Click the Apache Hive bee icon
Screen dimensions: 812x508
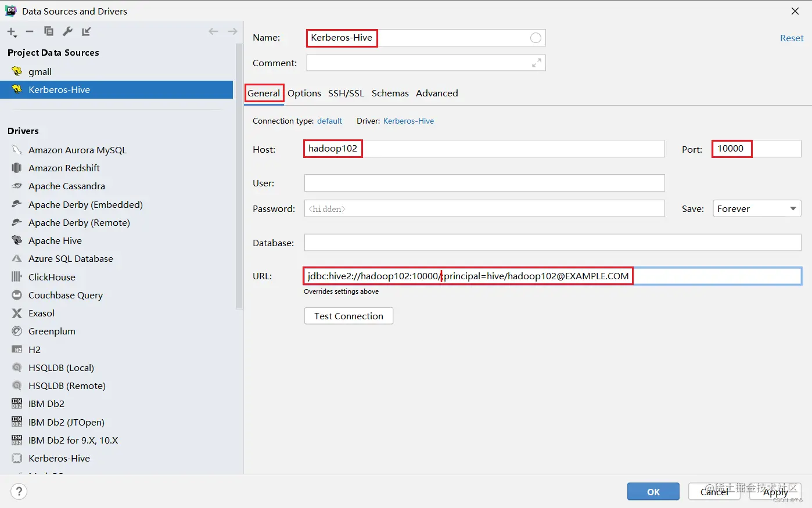pos(17,240)
